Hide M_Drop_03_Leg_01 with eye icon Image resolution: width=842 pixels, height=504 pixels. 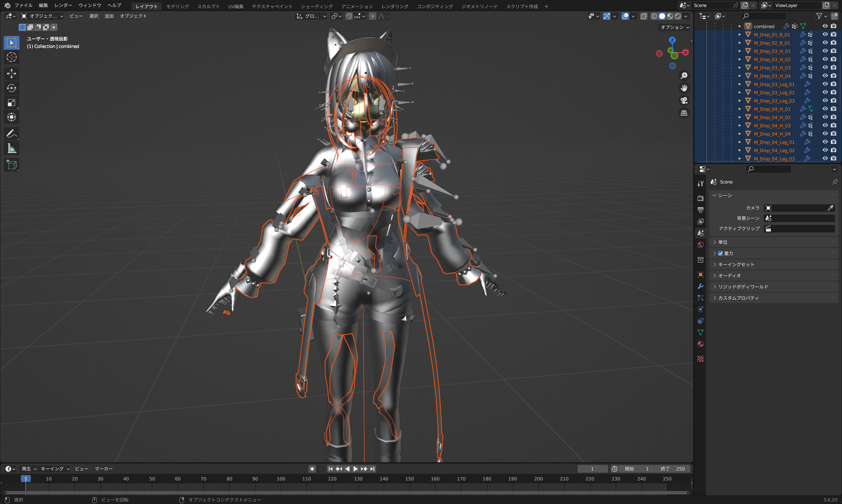825,84
